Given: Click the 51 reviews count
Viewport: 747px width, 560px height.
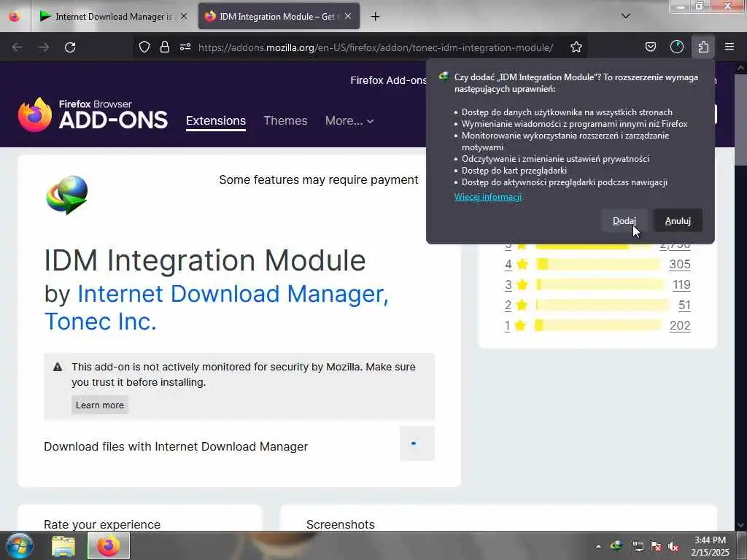Looking at the screenshot, I should click(684, 306).
